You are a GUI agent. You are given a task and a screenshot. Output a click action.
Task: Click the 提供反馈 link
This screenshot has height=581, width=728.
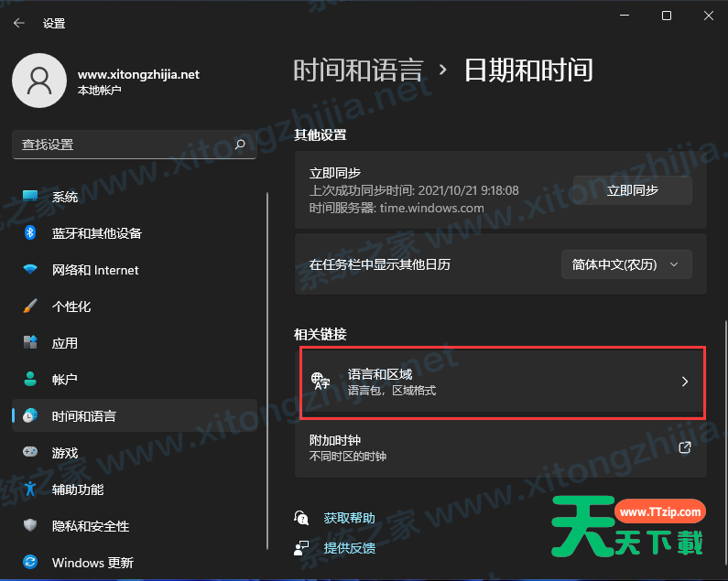click(x=349, y=548)
